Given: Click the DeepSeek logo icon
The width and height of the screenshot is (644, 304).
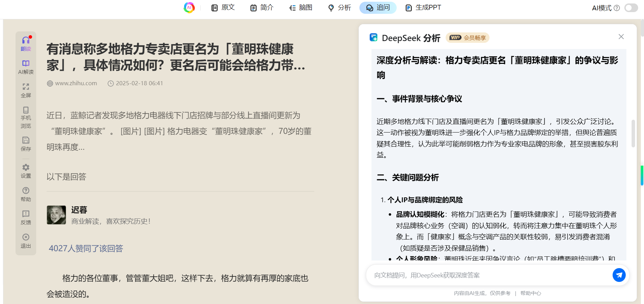Looking at the screenshot, I should pos(374,37).
